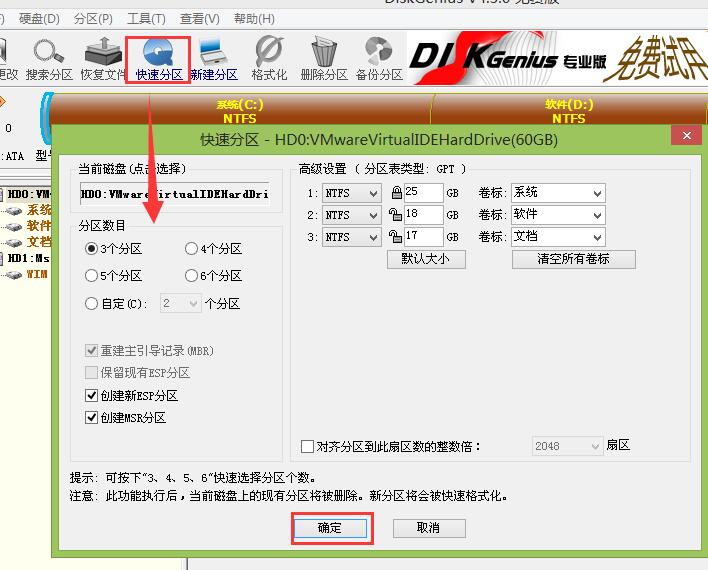Select the 软件 partition icon in the disk tree

(14, 226)
